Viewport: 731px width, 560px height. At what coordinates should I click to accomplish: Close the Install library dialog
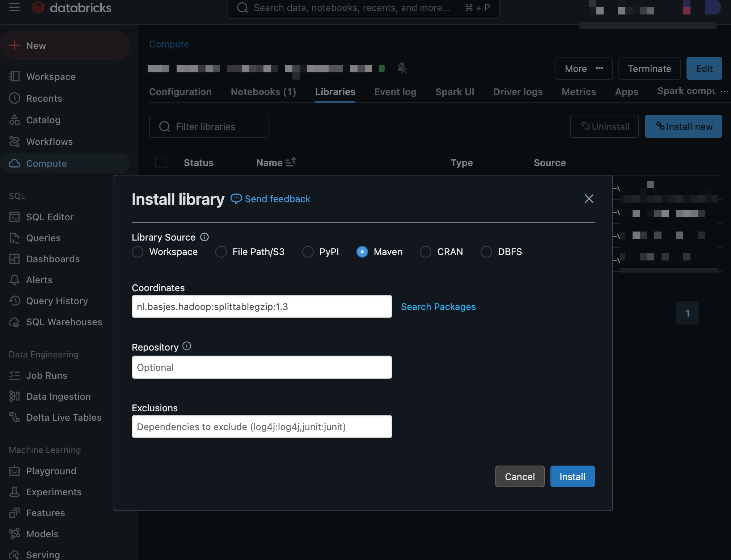pos(589,198)
